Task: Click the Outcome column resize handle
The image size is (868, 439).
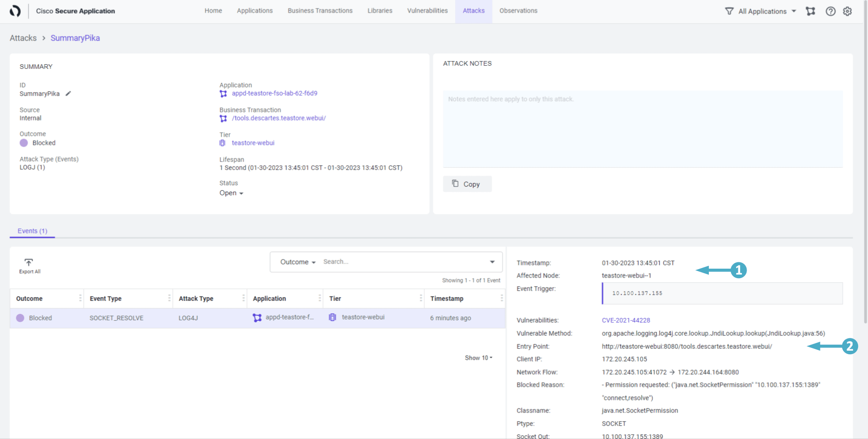Action: (80, 298)
